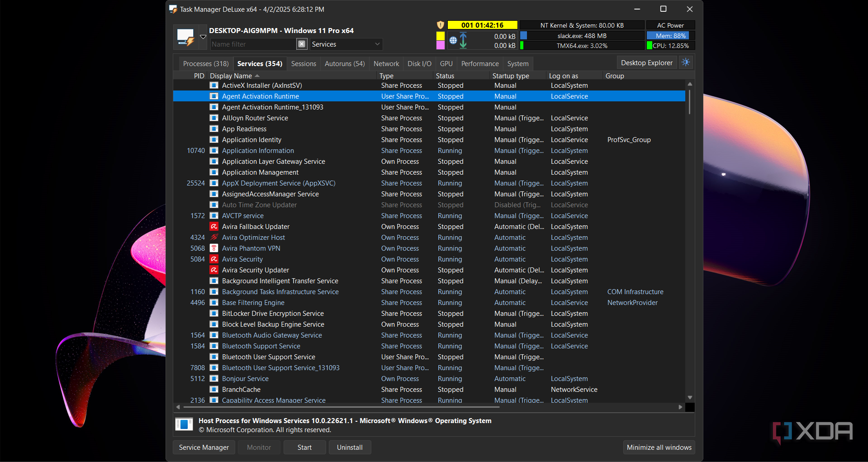
Task: Click the pink color swatch
Action: [x=440, y=45]
